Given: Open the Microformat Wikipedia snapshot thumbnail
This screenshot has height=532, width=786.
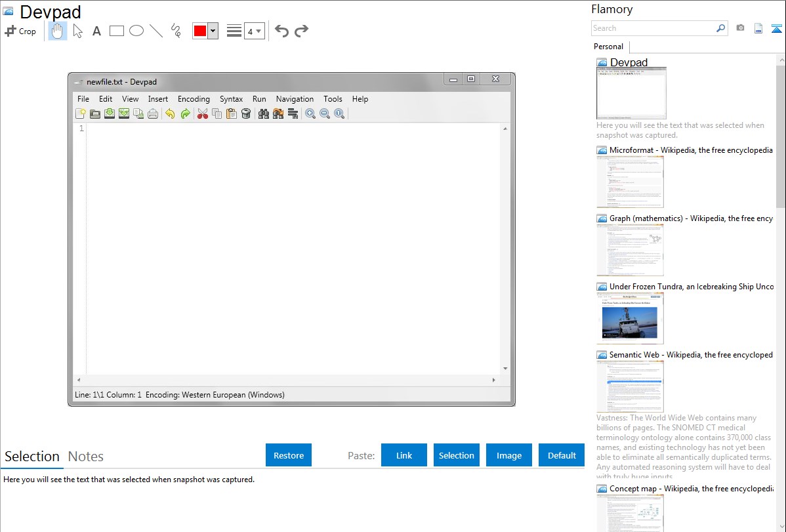Looking at the screenshot, I should (630, 182).
